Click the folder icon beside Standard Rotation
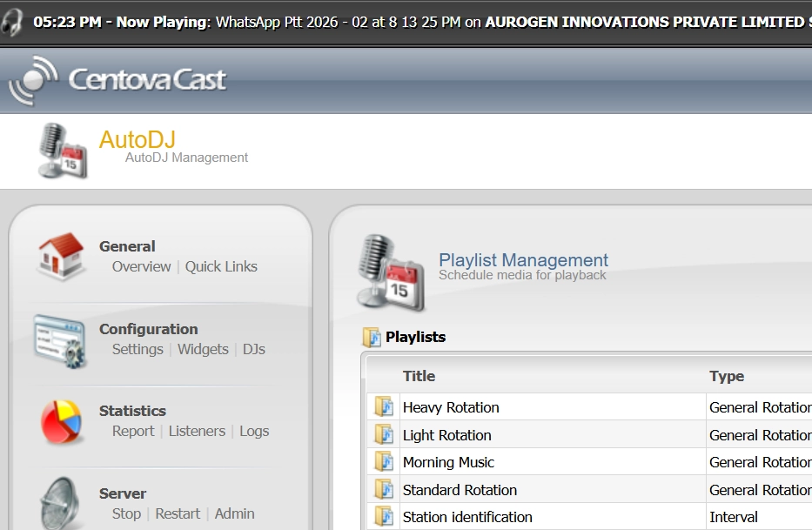Image resolution: width=812 pixels, height=530 pixels. pos(384,490)
